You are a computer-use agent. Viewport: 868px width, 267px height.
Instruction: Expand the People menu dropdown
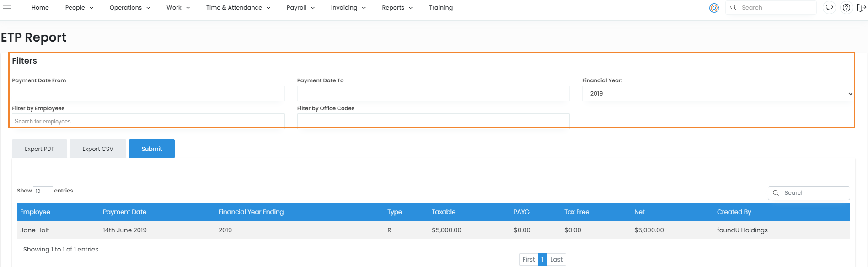(x=79, y=8)
